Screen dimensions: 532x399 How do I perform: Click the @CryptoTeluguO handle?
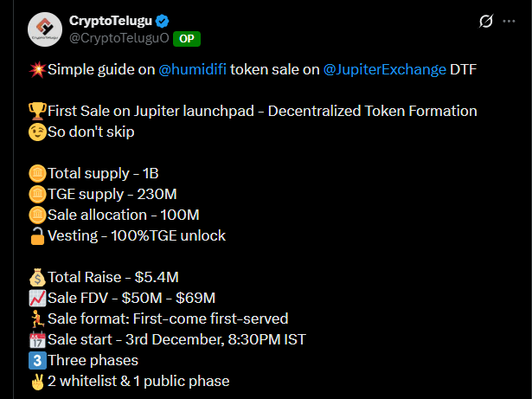[x=119, y=38]
